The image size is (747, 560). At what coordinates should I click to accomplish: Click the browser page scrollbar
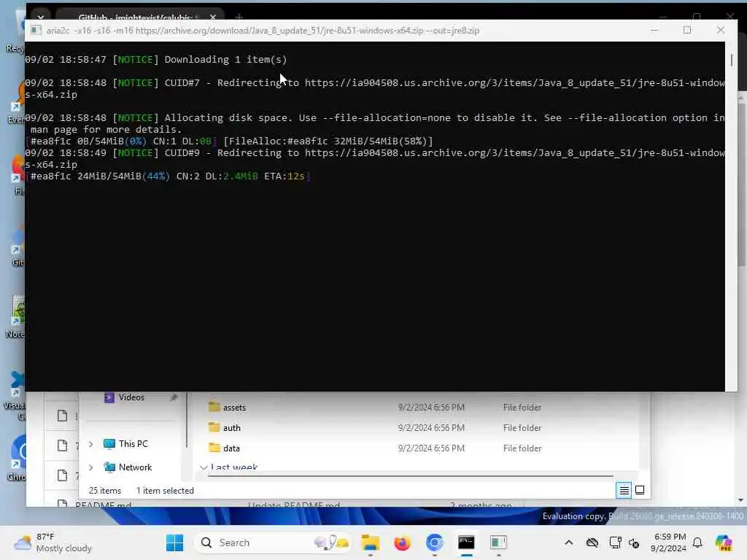741,186
